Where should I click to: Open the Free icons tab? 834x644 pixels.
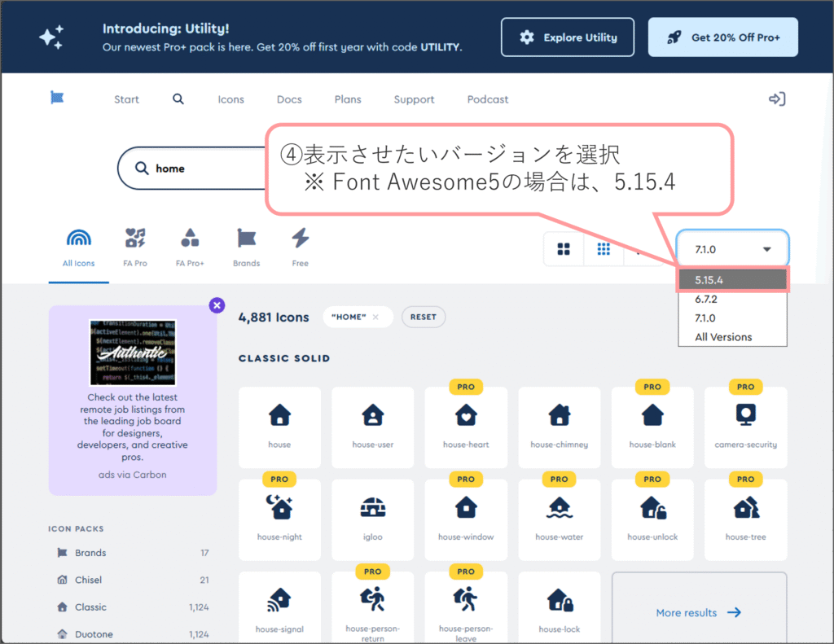coord(301,248)
